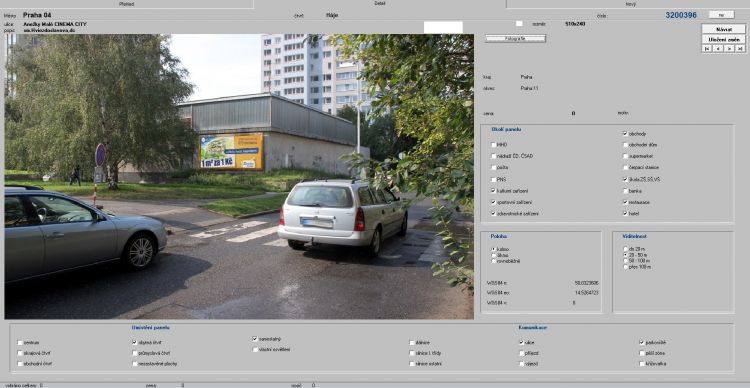Viewport: 750px width, 388px height.
Task: Check silnice ostatní checkbox
Action: [412, 364]
